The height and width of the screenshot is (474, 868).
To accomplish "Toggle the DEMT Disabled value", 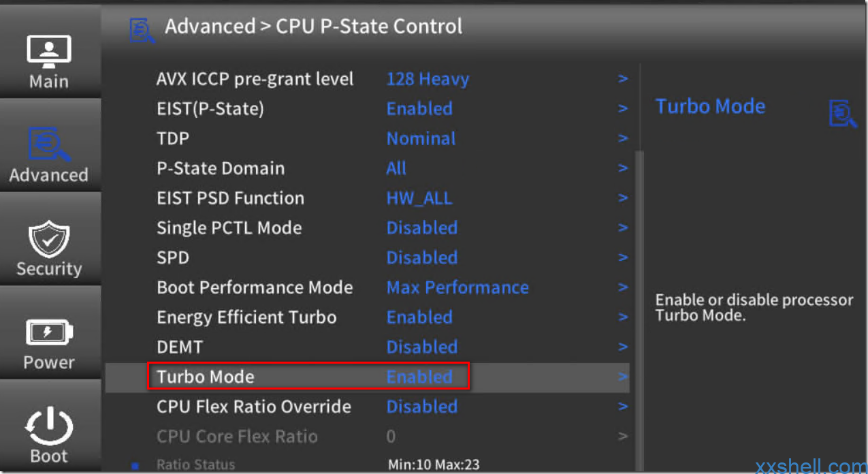I will [x=422, y=347].
